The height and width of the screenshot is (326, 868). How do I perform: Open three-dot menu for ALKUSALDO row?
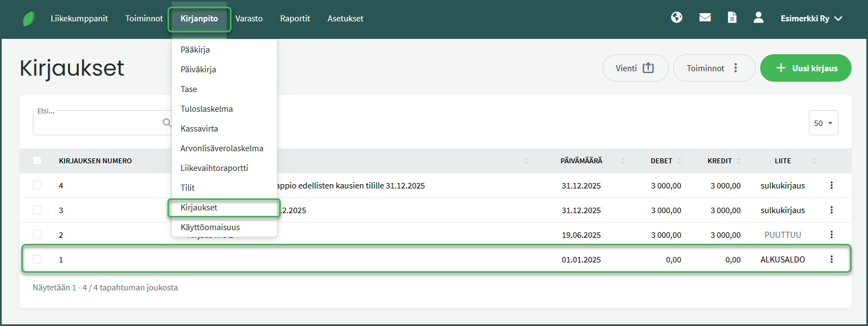831,259
